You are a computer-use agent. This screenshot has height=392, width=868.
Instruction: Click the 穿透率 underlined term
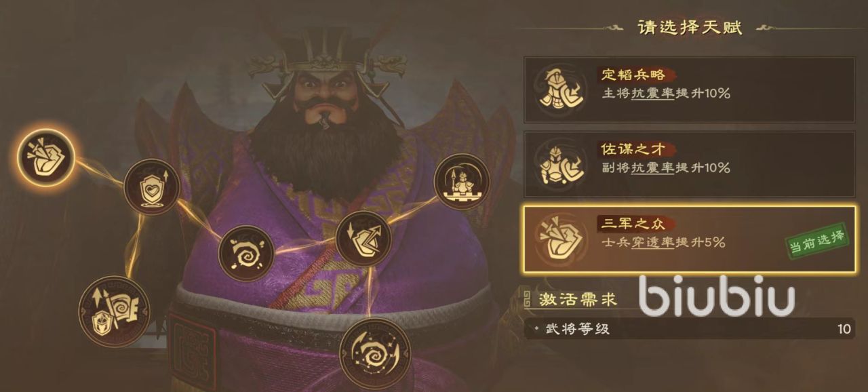click(653, 242)
